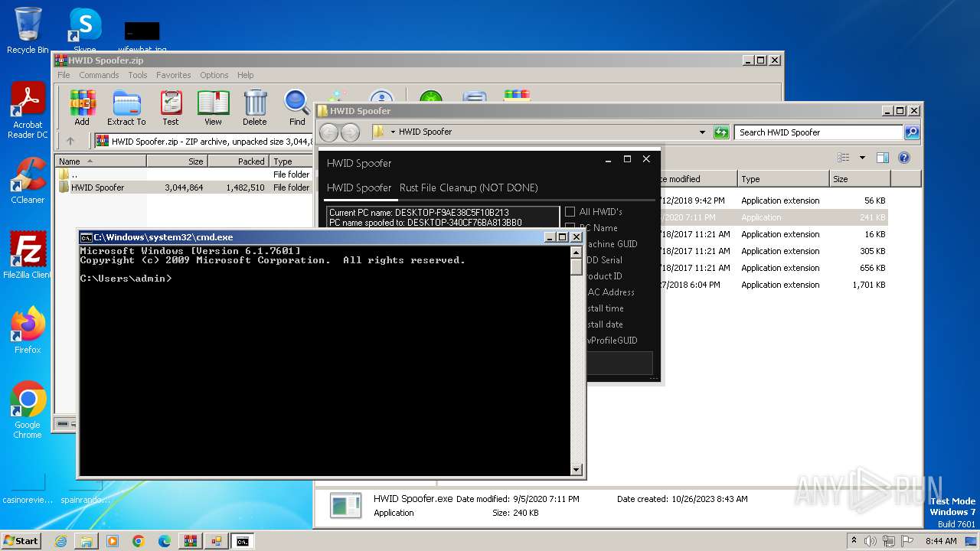Click the Search HWID Spoofer input field
The height and width of the screenshot is (551, 980).
818,132
